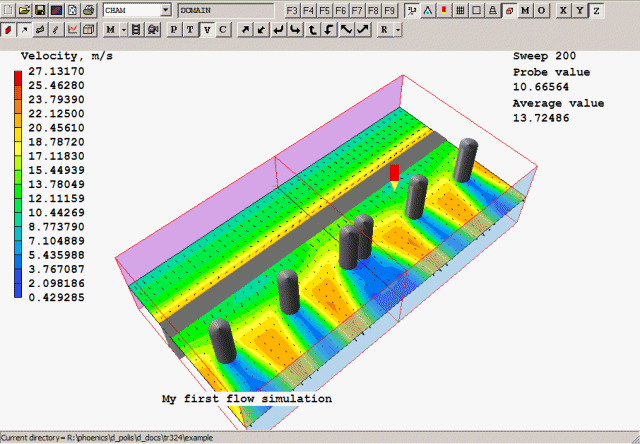This screenshot has height=444, width=640.
Task: Click the Print icon in toolbar
Action: click(x=89, y=10)
